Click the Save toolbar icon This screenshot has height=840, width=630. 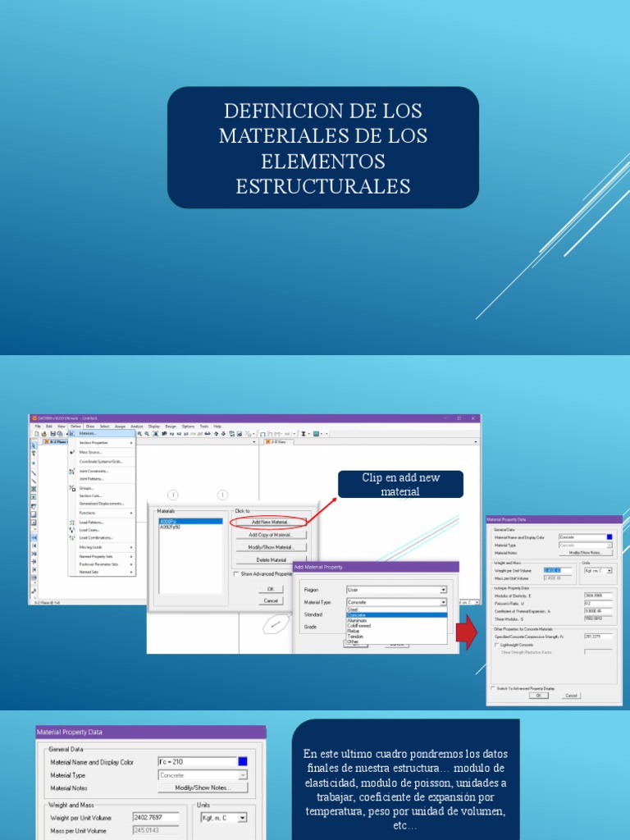click(x=52, y=434)
